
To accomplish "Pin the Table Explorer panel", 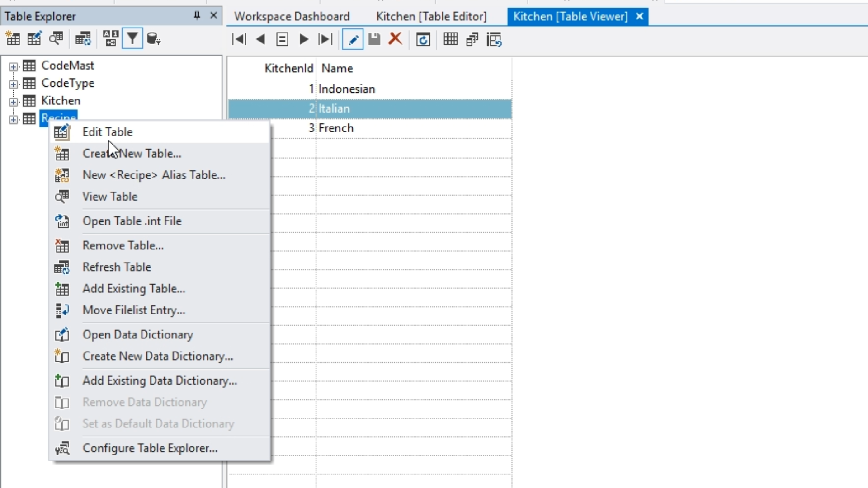I will click(x=197, y=16).
